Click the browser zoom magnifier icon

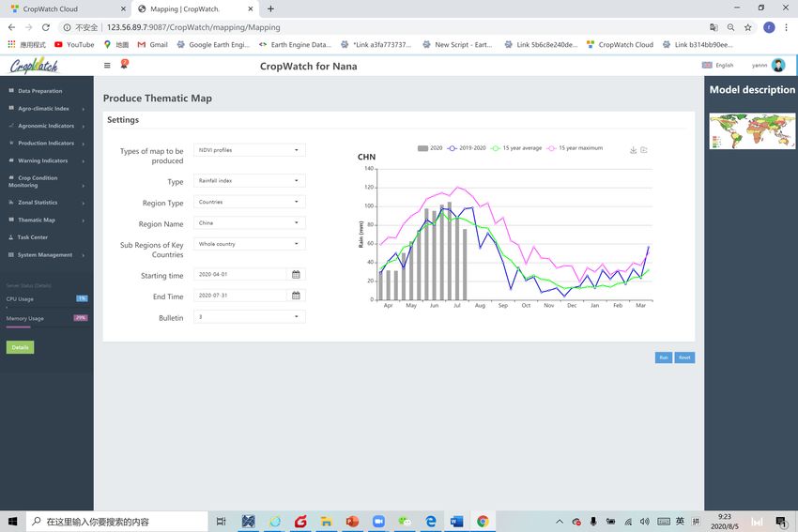click(730, 27)
